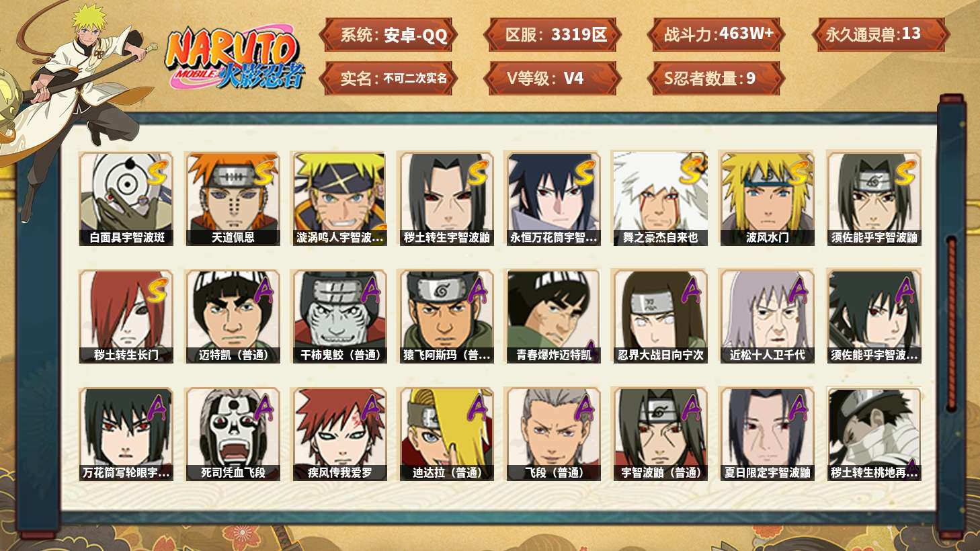Screen dimensions: 980x551
Task: Choose the 死司凭血飞段 ninja portrait
Action: 233,434
